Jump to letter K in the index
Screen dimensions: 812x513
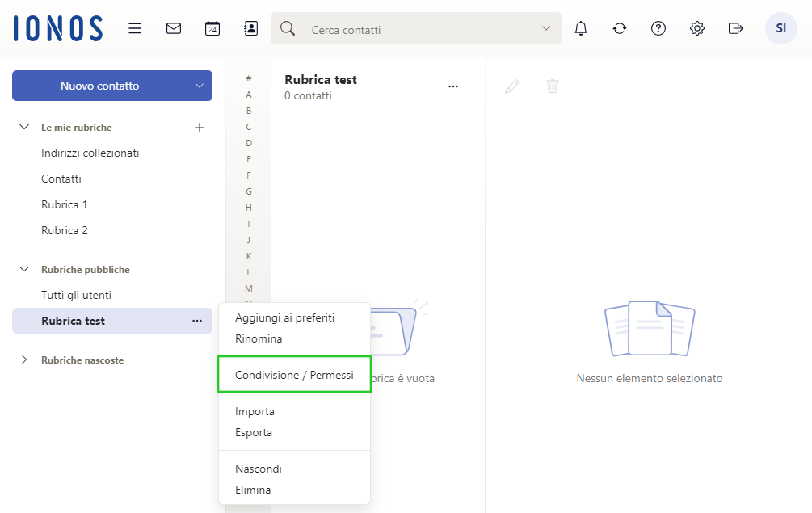point(249,256)
